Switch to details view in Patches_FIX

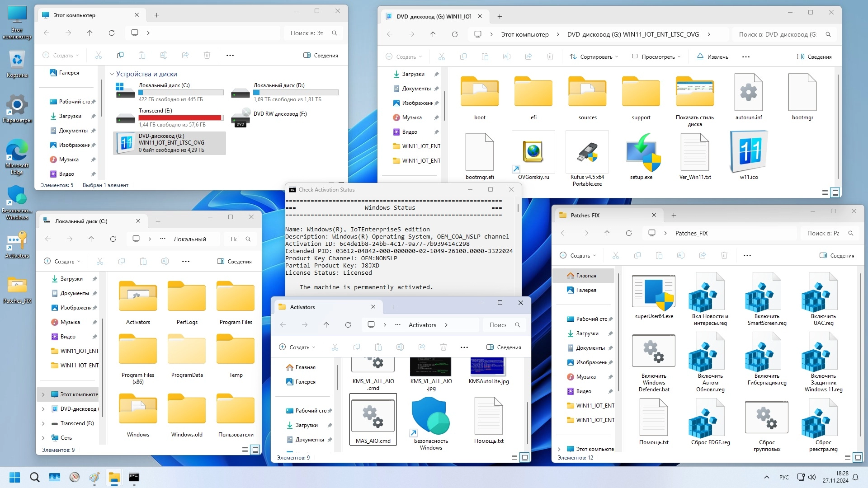[848, 457]
